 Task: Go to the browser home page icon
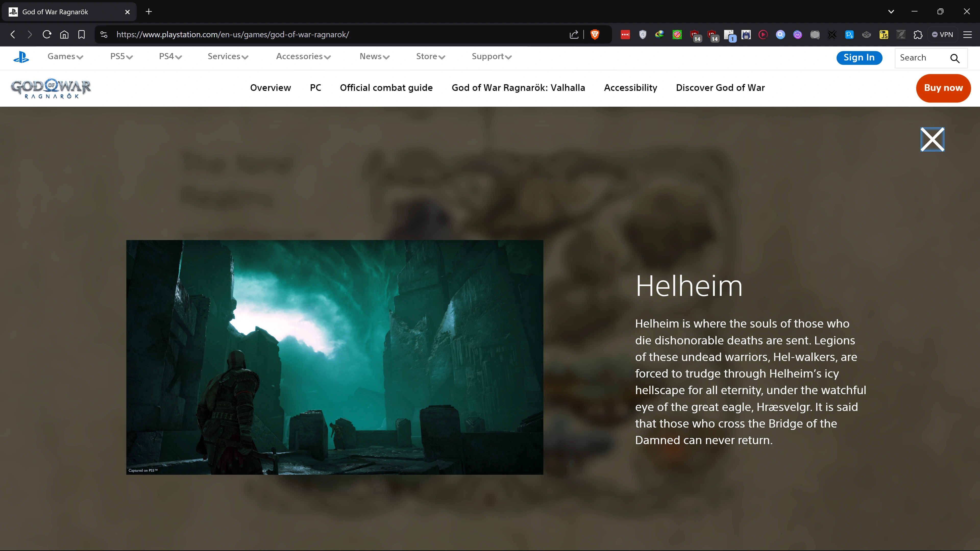click(64, 35)
